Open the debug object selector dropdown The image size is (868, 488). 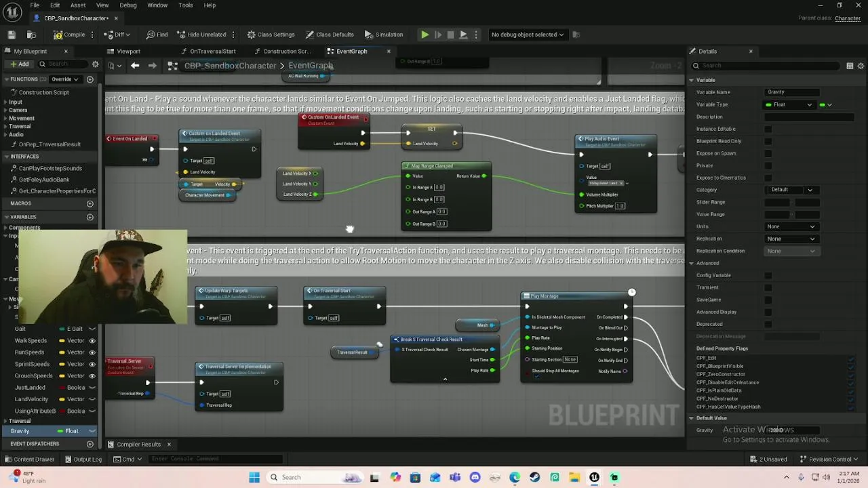528,35
